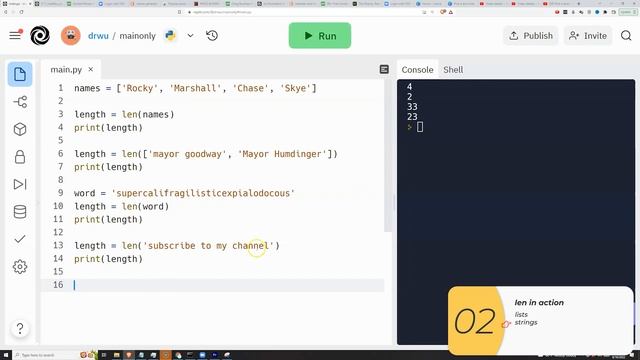Open the Version control sidebar icon
Viewport: 640px width, 360px height.
point(20,102)
